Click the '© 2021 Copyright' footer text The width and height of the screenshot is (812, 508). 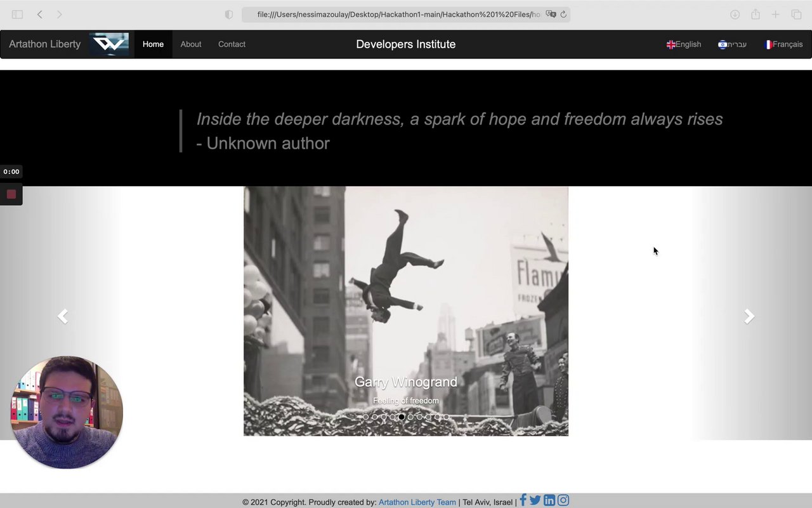tap(274, 502)
